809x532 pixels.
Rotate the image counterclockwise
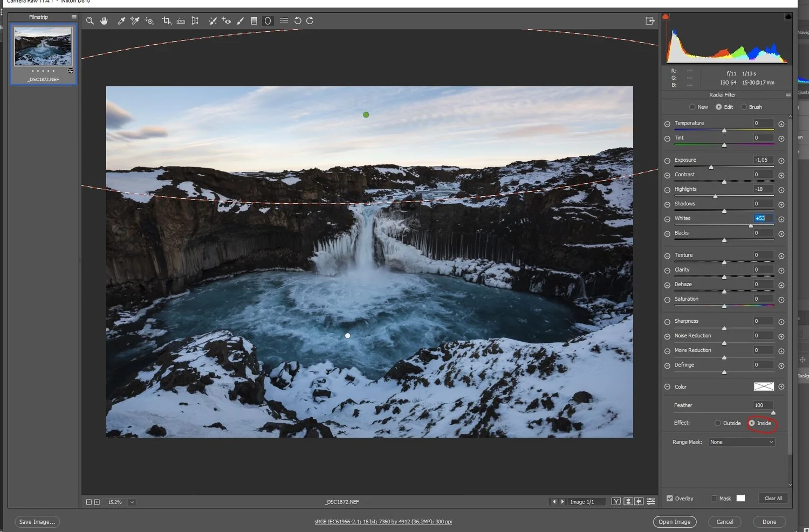tap(298, 21)
